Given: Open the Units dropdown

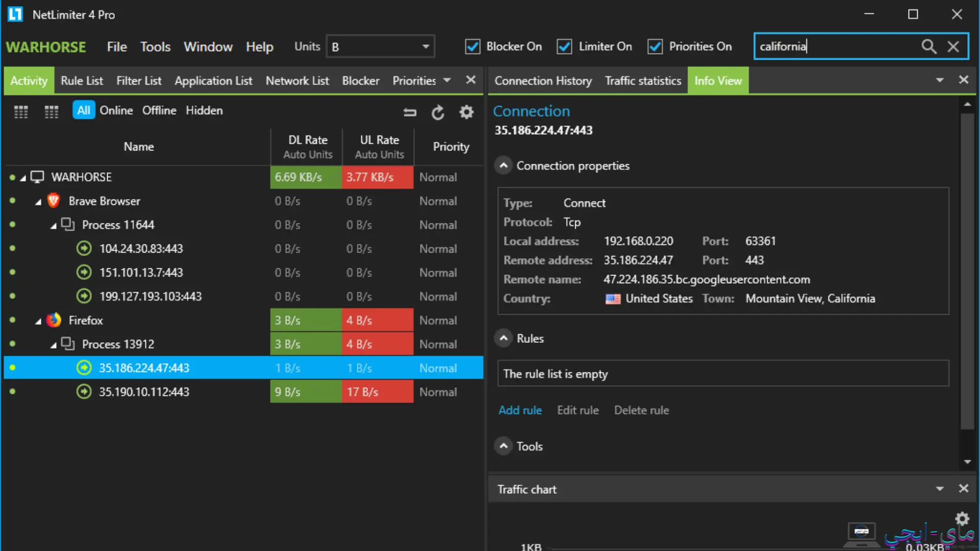Looking at the screenshot, I should (380, 46).
